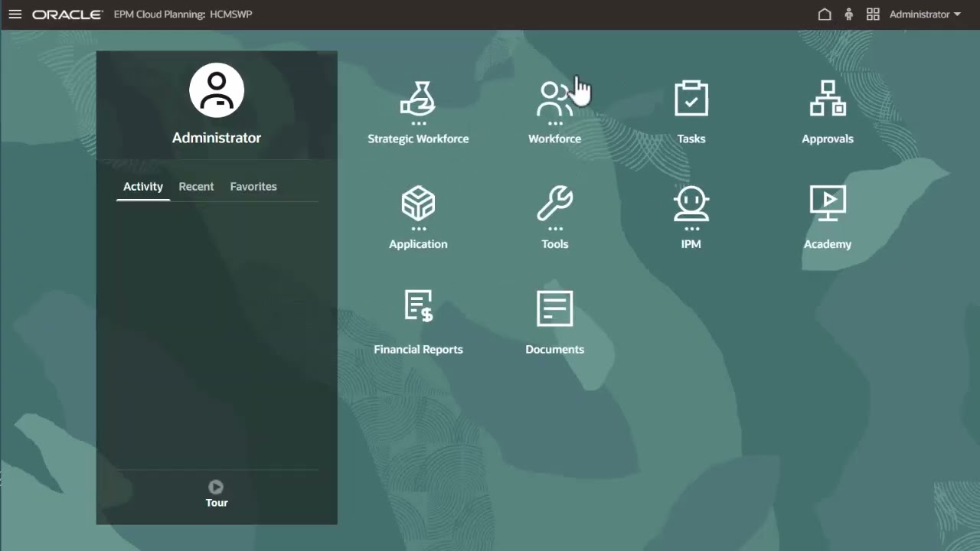The width and height of the screenshot is (980, 551).
Task: Click the Academy label text
Action: (828, 244)
